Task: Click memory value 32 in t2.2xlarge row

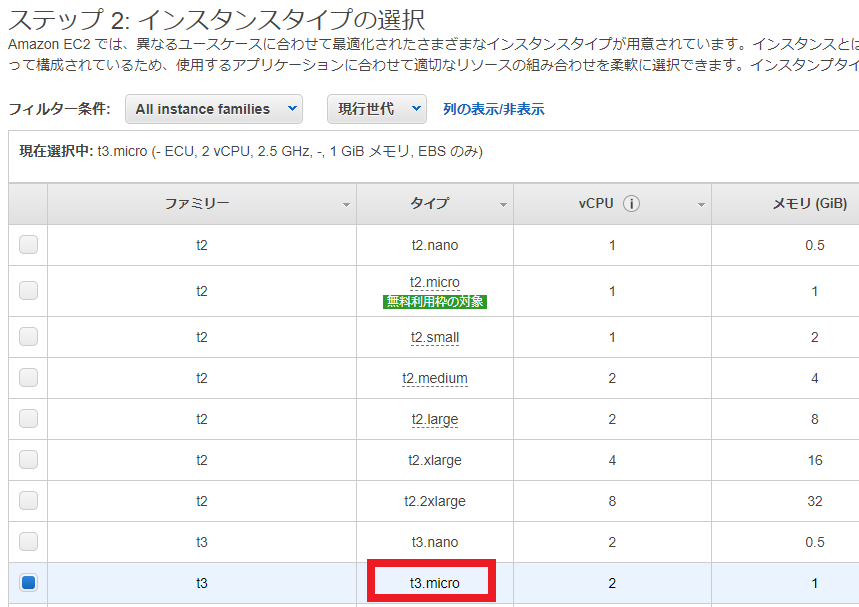Action: [x=815, y=501]
